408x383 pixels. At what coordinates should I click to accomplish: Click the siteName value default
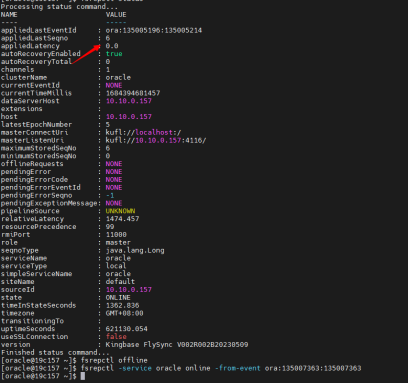pos(120,282)
